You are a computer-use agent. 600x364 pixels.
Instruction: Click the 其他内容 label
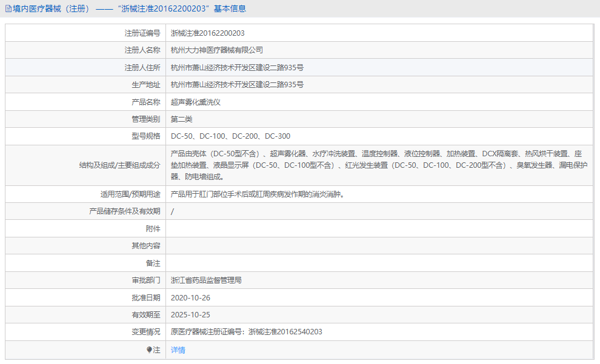(146, 245)
